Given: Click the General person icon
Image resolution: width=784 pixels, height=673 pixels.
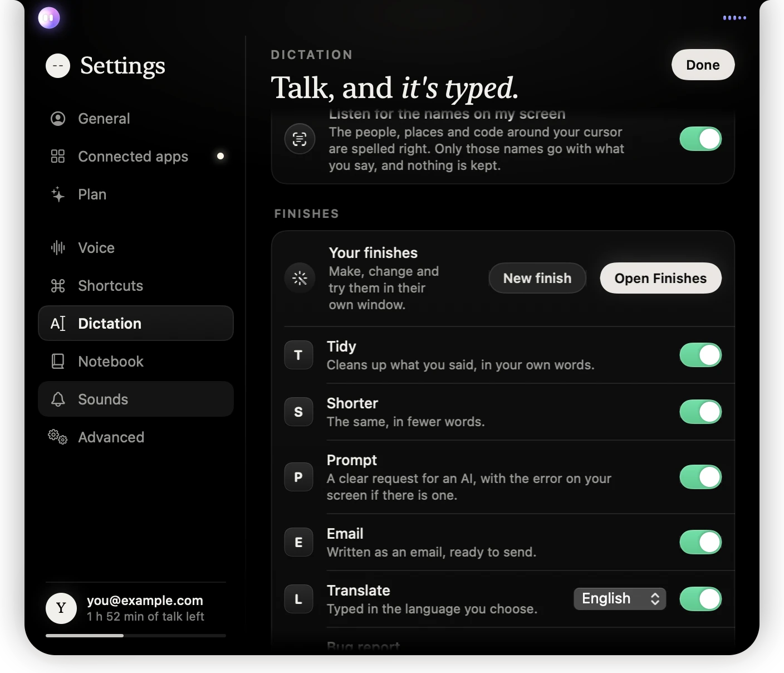Looking at the screenshot, I should point(58,119).
